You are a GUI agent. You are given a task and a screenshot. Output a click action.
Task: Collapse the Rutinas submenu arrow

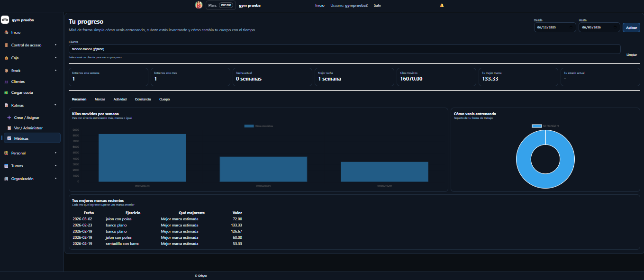pyautogui.click(x=55, y=105)
